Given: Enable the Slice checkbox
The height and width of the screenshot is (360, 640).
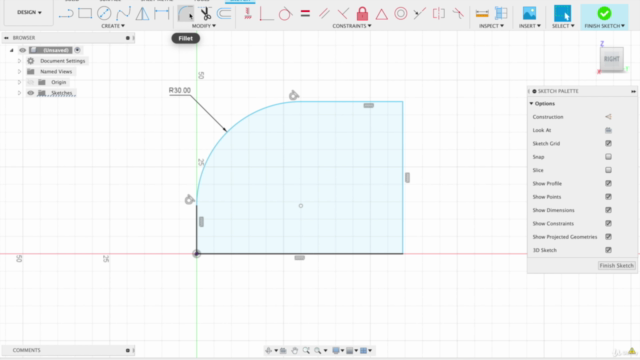Looking at the screenshot, I should point(608,170).
